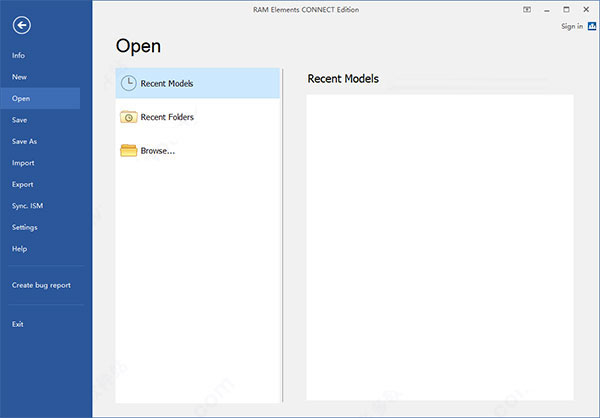
Task: Click the Recent Folders folder-clock icon
Action: [x=129, y=117]
